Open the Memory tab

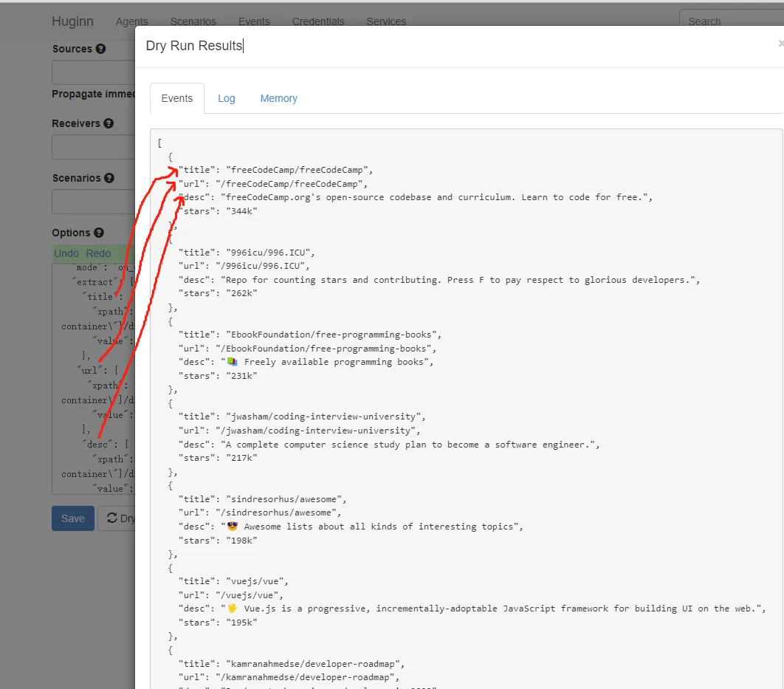(x=278, y=98)
